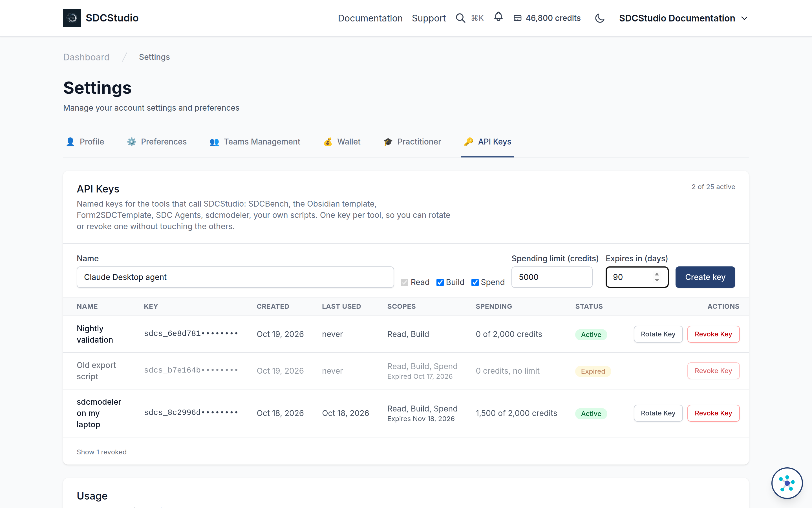Click the Teams Management people icon
Screen dimensions: 812x508
[x=214, y=142]
